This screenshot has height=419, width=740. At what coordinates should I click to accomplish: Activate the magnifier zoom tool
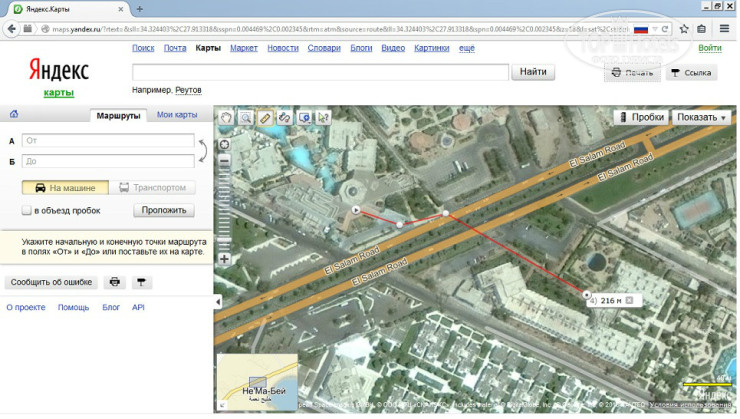click(246, 118)
